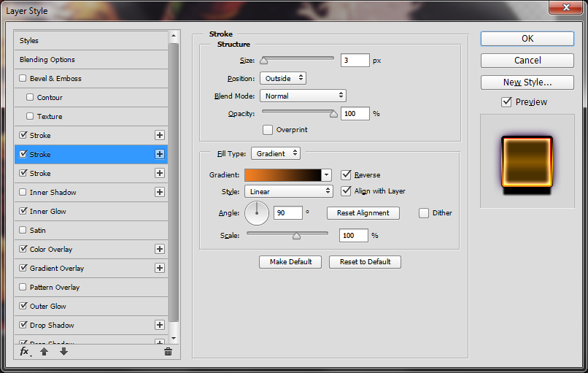The image size is (588, 373).
Task: Close the Layer Style dialog
Action: point(566,7)
